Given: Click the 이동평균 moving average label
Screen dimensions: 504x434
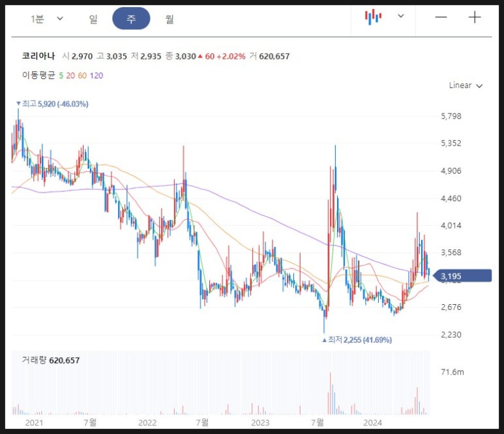Looking at the screenshot, I should coord(38,75).
